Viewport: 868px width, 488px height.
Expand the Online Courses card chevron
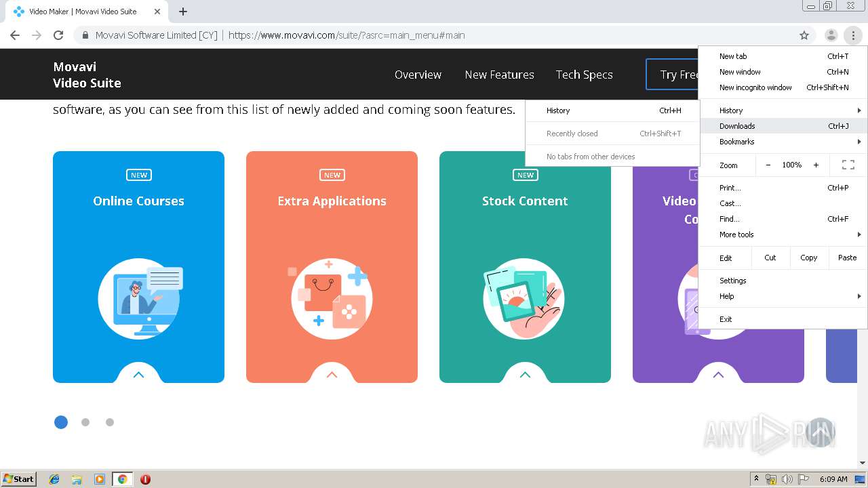click(x=138, y=375)
